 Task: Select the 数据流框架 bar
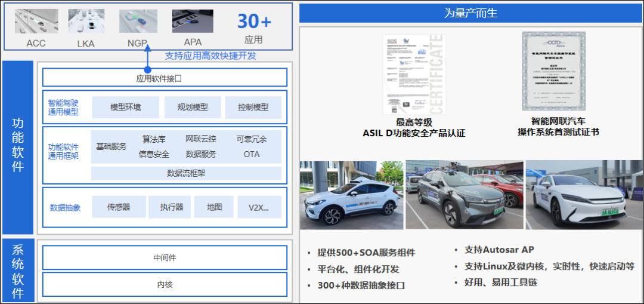pos(185,173)
